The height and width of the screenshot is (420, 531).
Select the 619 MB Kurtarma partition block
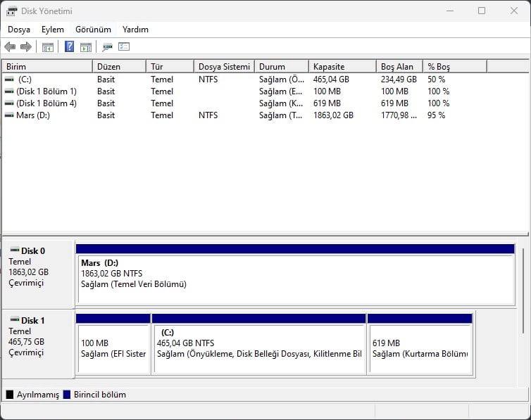pyautogui.click(x=420, y=344)
